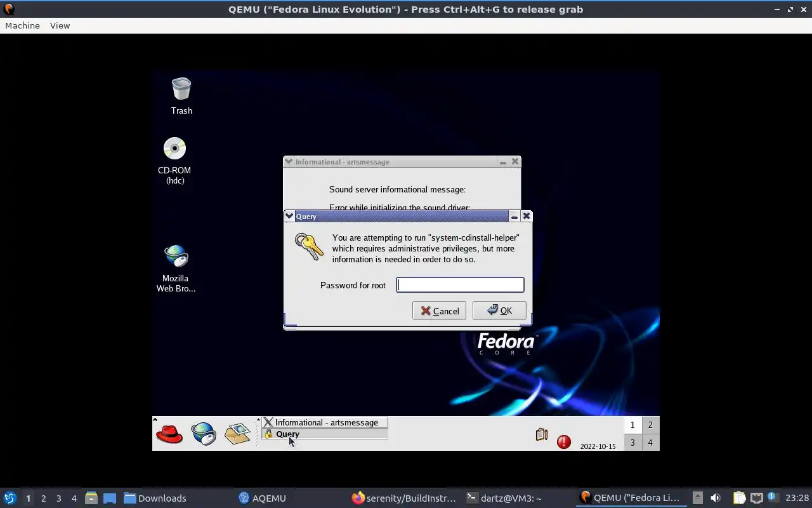Image resolution: width=812 pixels, height=508 pixels.
Task: Launch Mozilla Web Browser desktop icon
Action: point(176,269)
